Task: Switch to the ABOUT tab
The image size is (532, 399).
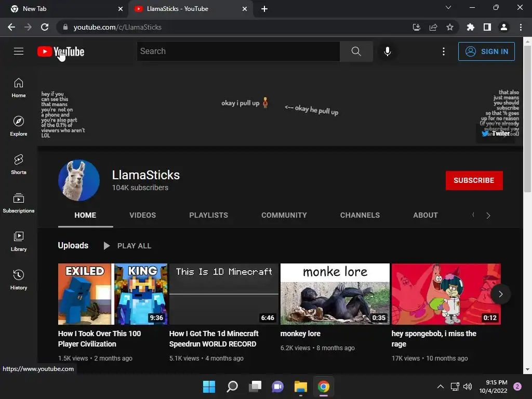Action: (425, 215)
